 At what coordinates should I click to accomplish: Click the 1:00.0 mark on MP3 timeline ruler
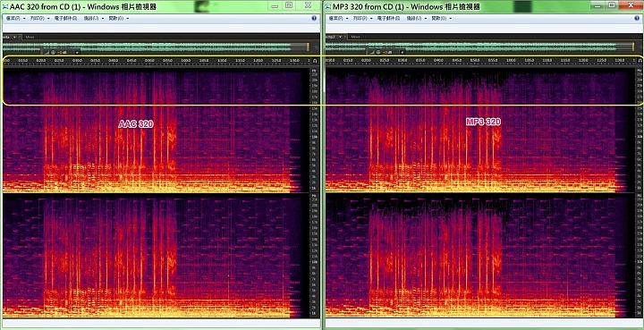pyautogui.click(x=511, y=60)
